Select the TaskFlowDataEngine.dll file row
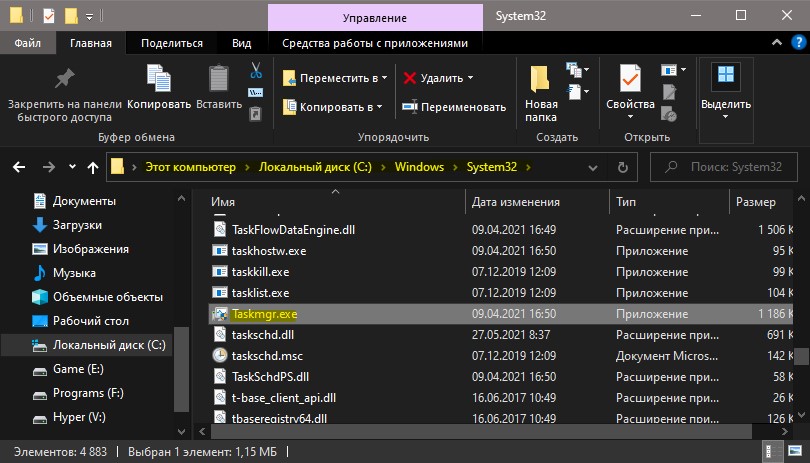This screenshot has height=463, width=810. point(500,229)
